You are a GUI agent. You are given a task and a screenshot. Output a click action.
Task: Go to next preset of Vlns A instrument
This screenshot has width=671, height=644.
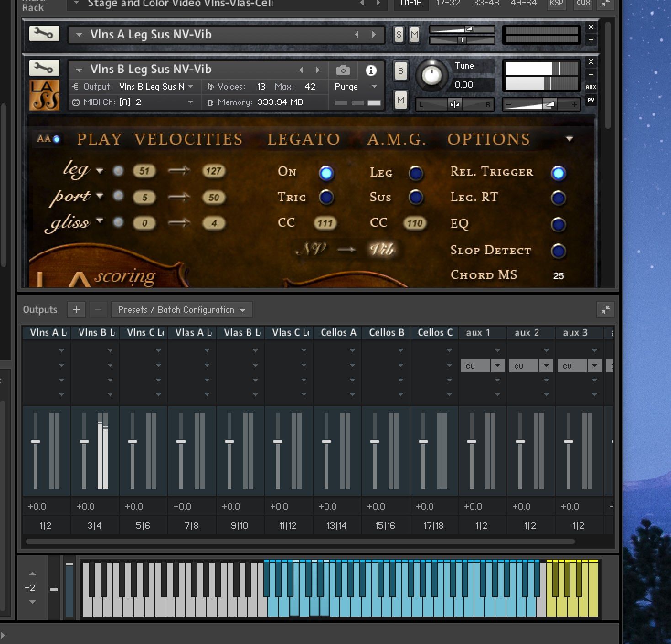(374, 34)
